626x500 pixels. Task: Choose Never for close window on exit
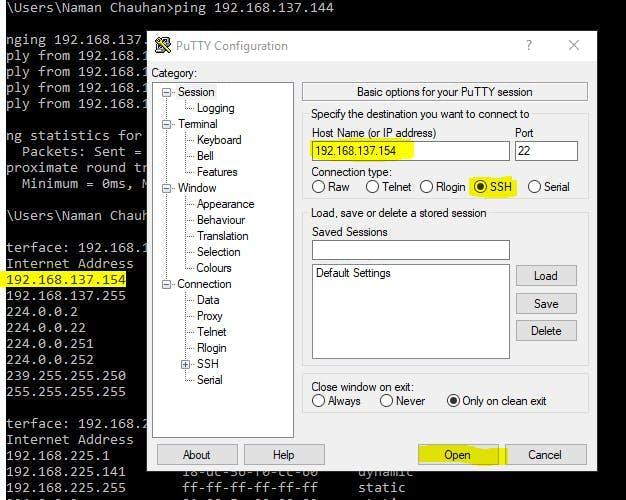[x=386, y=401]
